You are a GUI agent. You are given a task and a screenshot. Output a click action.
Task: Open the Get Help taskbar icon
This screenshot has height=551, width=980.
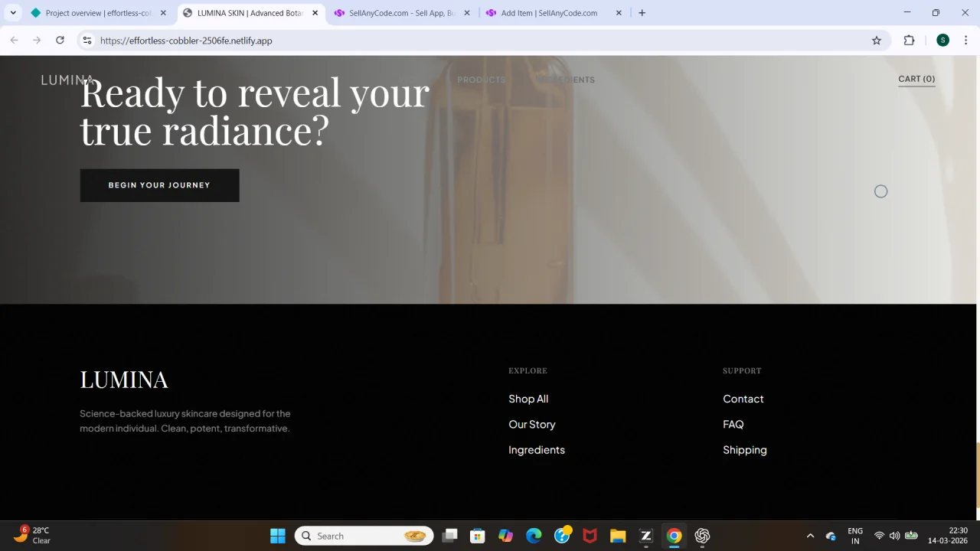[x=562, y=536]
